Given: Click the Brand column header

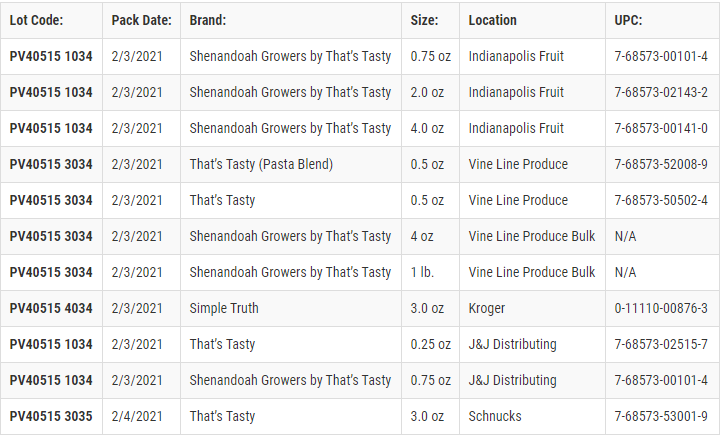Looking at the screenshot, I should tap(208, 20).
